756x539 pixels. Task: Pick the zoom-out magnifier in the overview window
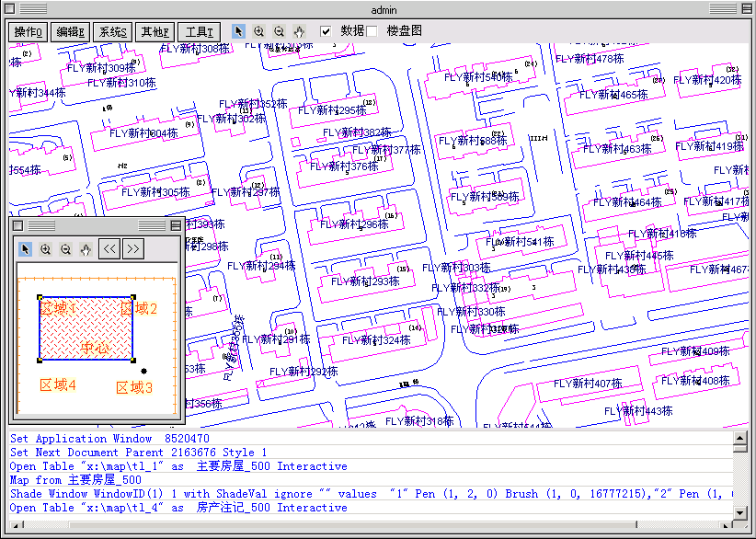pyautogui.click(x=66, y=248)
